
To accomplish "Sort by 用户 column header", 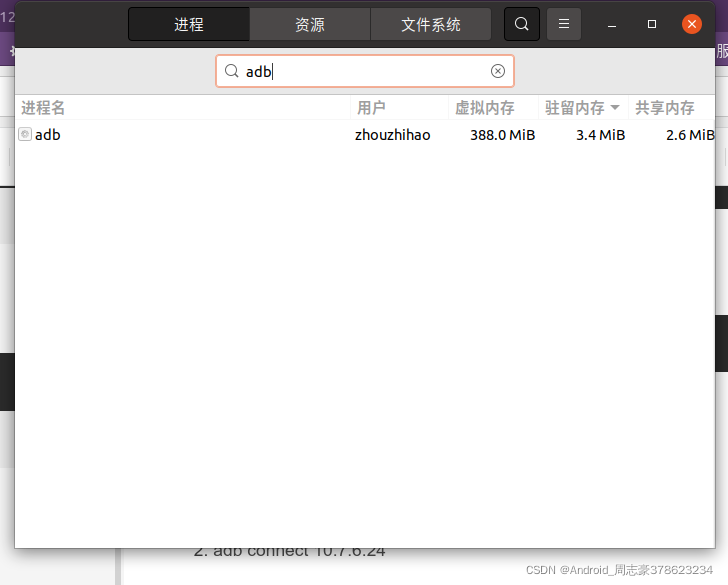I will click(x=400, y=108).
